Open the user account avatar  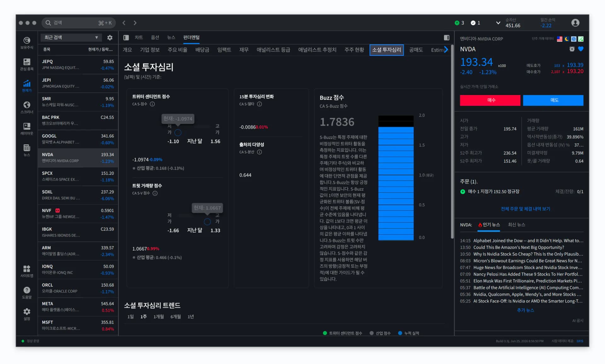575,23
